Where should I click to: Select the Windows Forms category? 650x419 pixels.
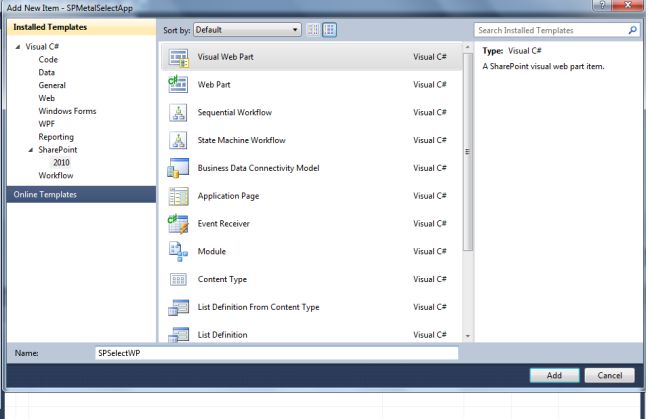click(x=67, y=111)
